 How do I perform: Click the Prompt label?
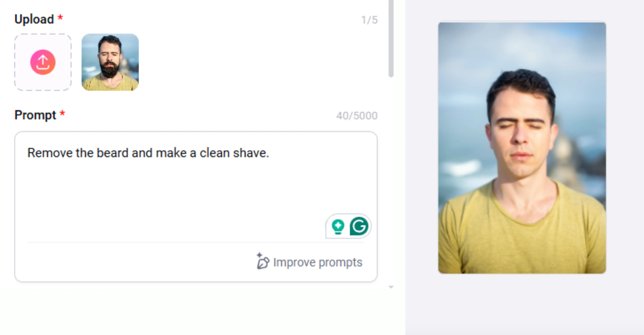35,115
